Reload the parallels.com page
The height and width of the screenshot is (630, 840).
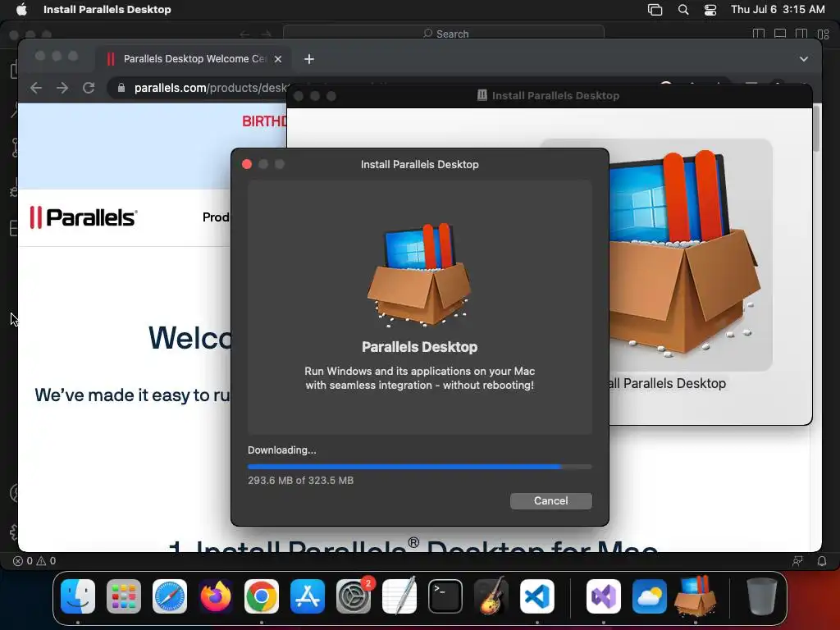pyautogui.click(x=89, y=88)
